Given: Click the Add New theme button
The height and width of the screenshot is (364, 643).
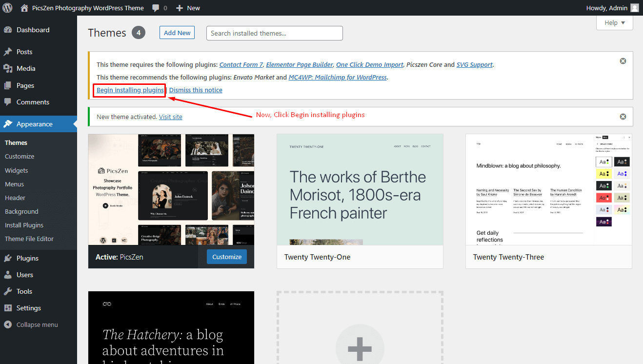Looking at the screenshot, I should [177, 33].
